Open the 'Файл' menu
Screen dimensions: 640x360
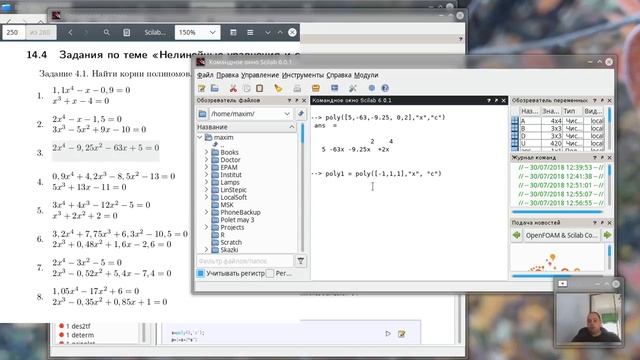coord(205,75)
